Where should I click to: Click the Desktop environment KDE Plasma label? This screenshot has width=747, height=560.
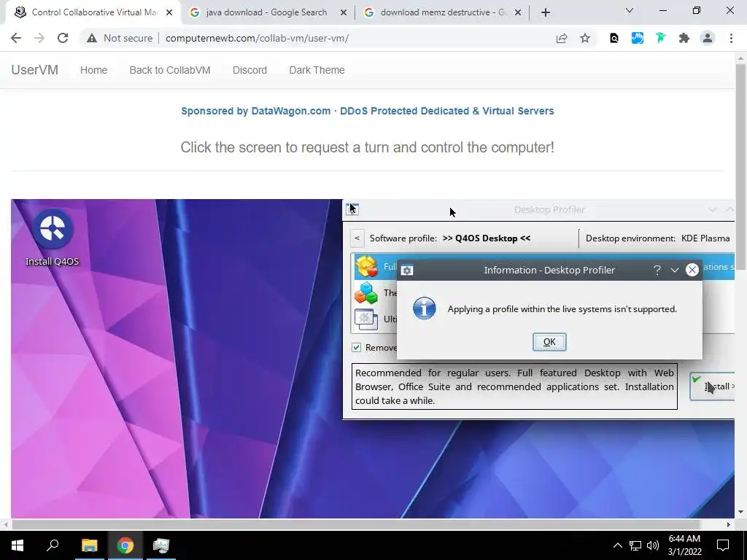coord(657,238)
